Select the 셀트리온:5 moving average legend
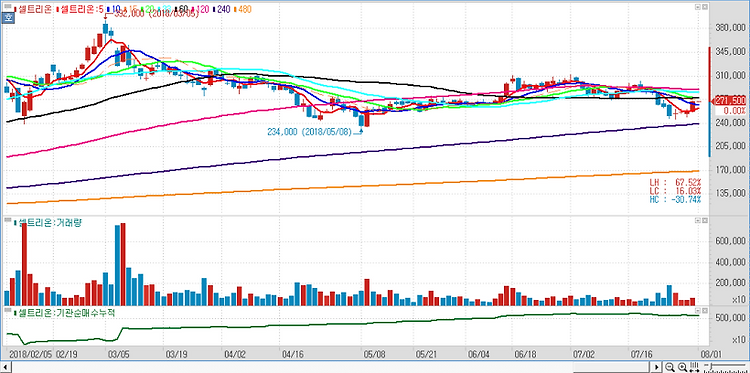Screen dimensions: 750x373 pyautogui.click(x=80, y=9)
